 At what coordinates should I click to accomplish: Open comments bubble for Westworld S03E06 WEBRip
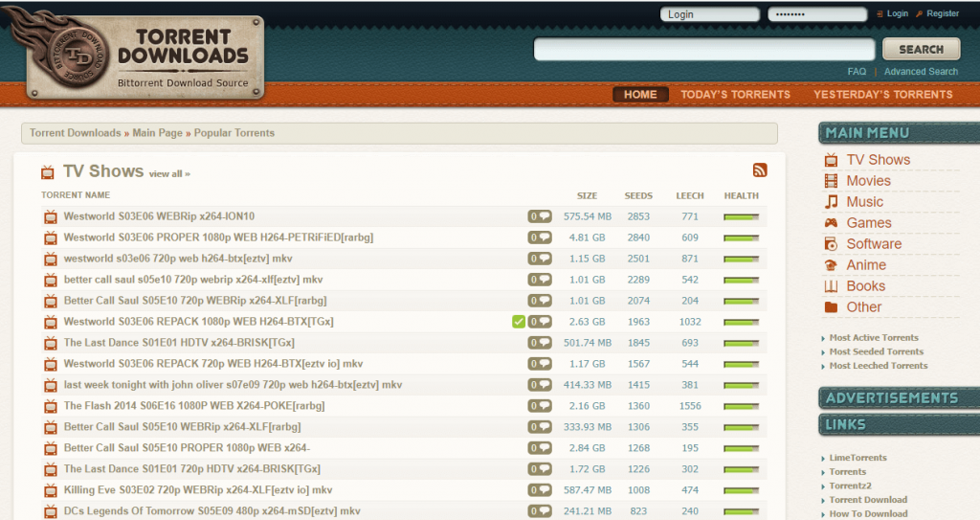(x=540, y=216)
